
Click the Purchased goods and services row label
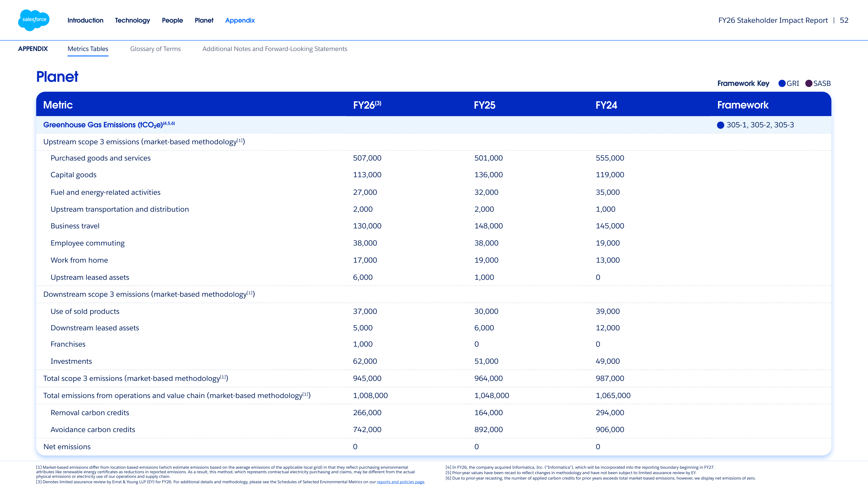click(x=100, y=158)
